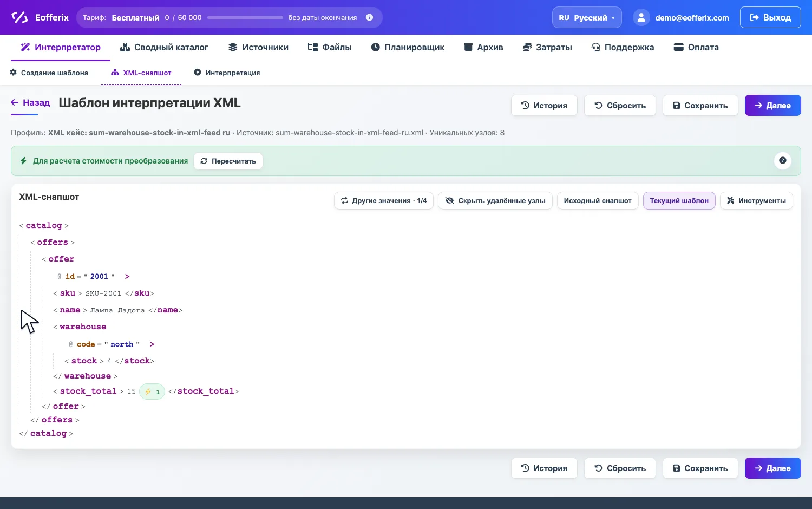Switch to Исходный снапшот view
Screen dimensions: 812x509
tap(598, 200)
